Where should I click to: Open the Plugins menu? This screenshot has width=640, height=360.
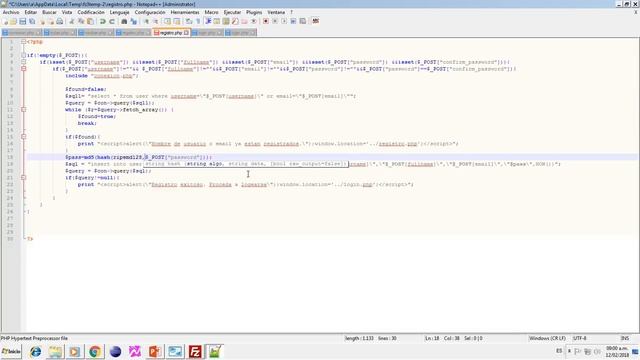click(254, 12)
